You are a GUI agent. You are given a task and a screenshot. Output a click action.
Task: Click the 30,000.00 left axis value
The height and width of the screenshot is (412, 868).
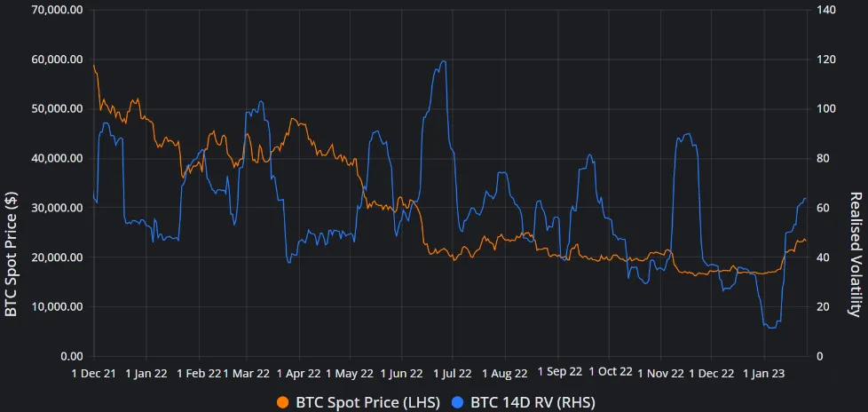point(59,208)
